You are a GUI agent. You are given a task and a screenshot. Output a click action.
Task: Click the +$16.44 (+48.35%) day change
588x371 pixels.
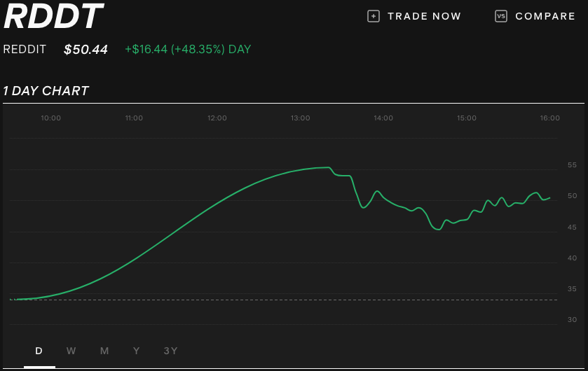(x=188, y=50)
